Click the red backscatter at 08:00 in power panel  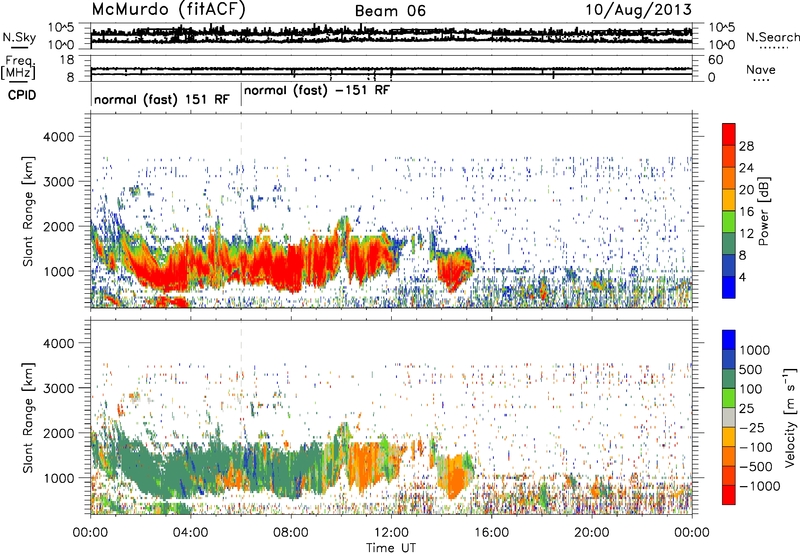tap(290, 268)
